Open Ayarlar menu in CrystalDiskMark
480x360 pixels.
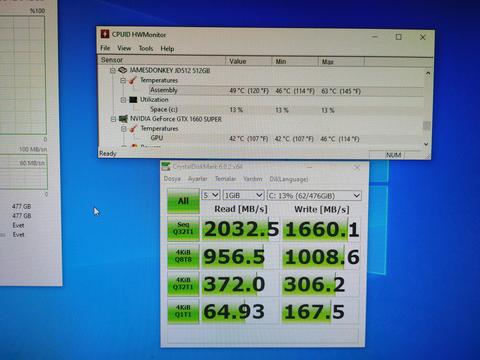198,179
